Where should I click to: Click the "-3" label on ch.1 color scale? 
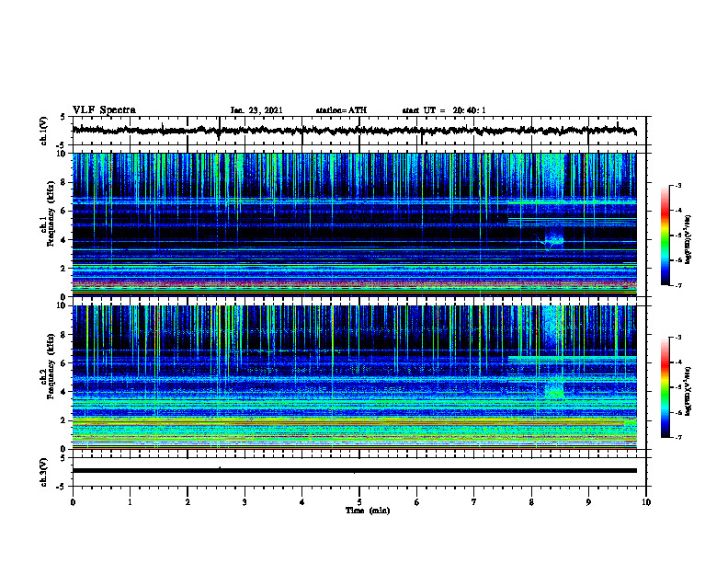[x=677, y=186]
